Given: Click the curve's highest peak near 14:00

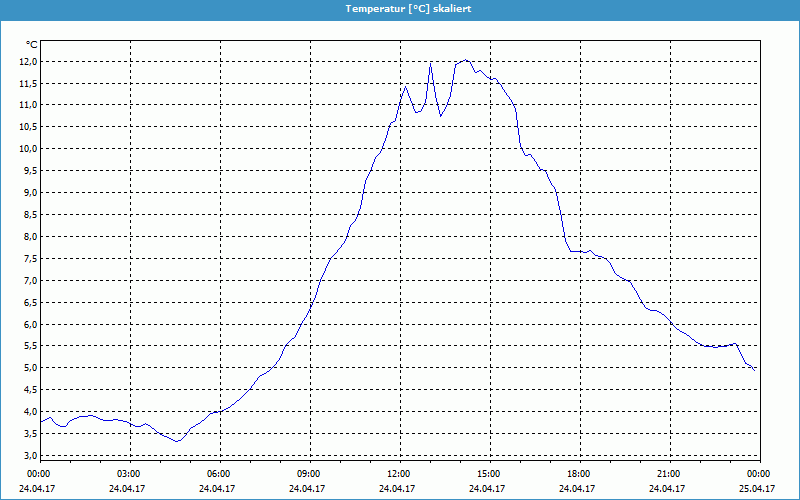Looking at the screenshot, I should [465, 60].
